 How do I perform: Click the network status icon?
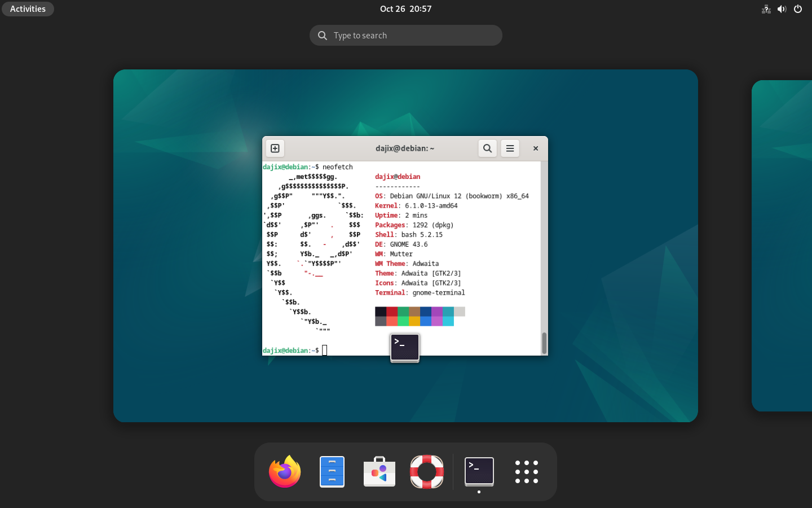pyautogui.click(x=766, y=8)
